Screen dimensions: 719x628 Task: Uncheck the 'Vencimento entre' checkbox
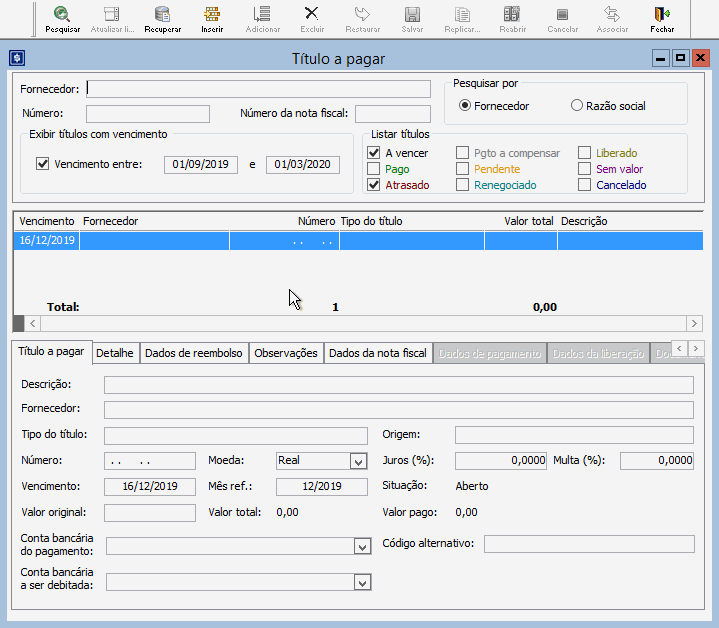42,164
